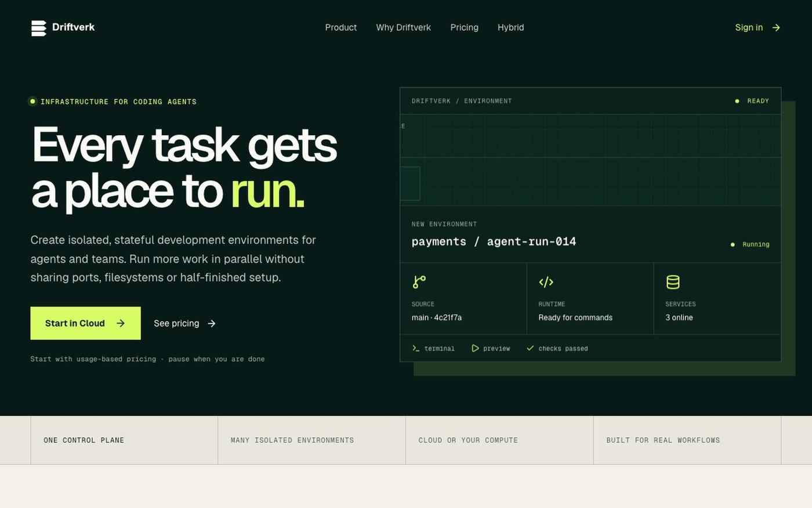Open the Hybrid nav item
This screenshot has height=508, width=812.
point(511,27)
